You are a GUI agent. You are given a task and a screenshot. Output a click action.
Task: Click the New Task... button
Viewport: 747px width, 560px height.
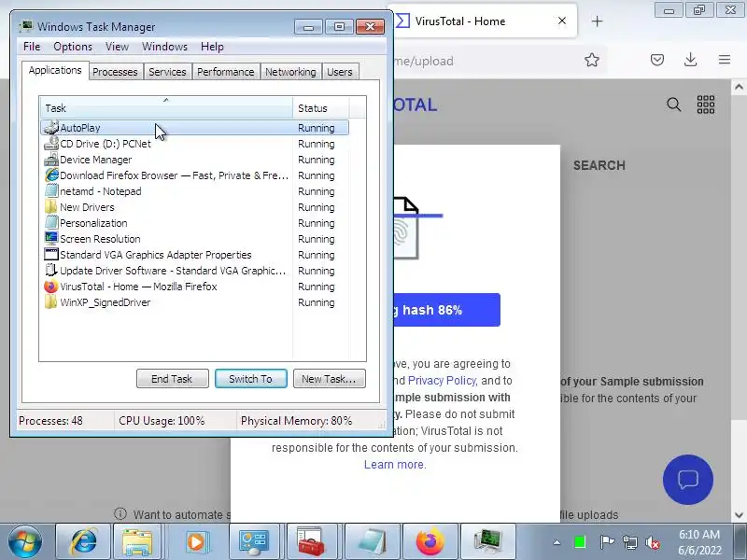pos(330,379)
